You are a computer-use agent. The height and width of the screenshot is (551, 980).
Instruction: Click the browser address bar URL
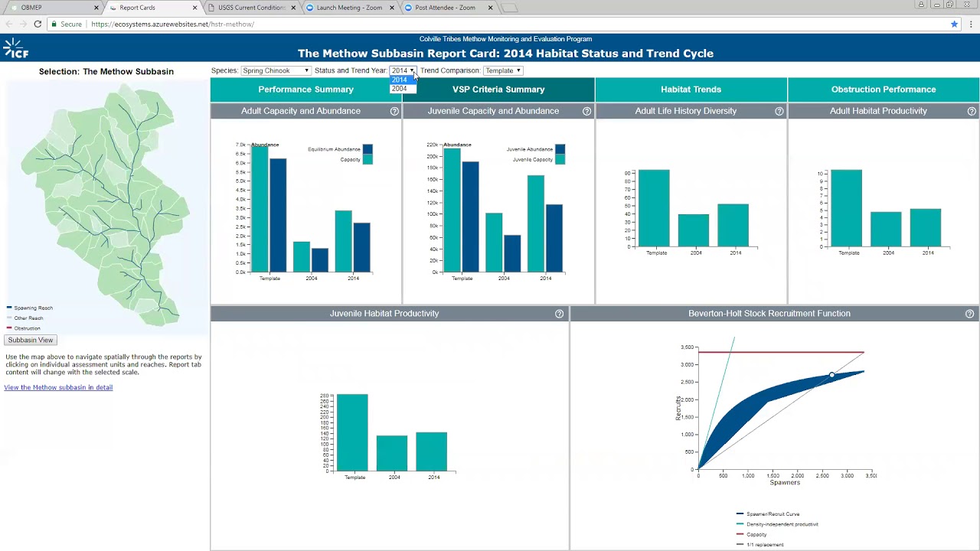pos(172,24)
